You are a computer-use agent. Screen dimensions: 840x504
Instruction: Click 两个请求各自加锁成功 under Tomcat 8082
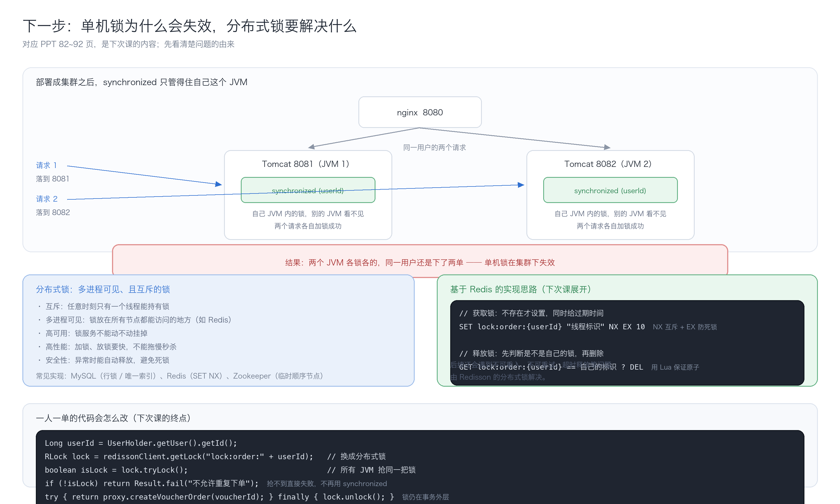pos(610,226)
